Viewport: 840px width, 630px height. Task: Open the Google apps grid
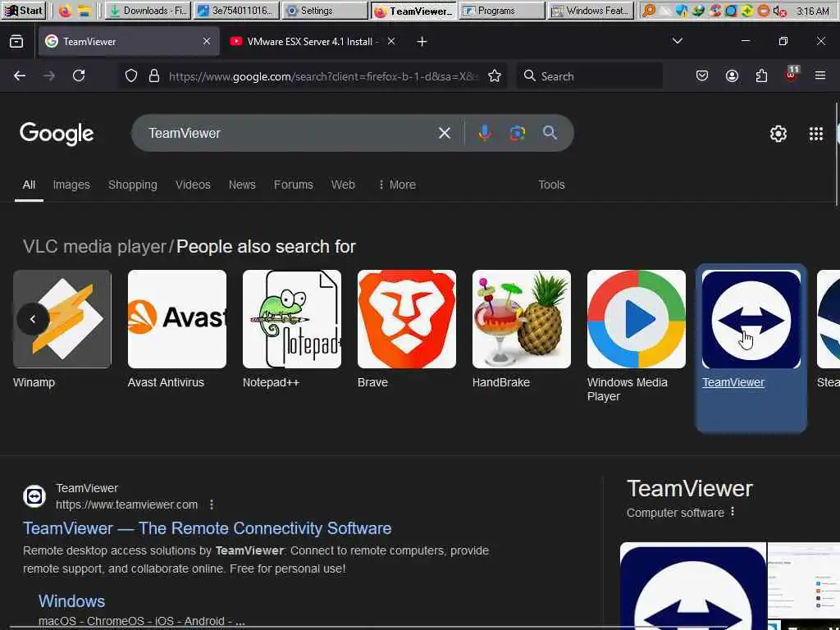tap(816, 134)
